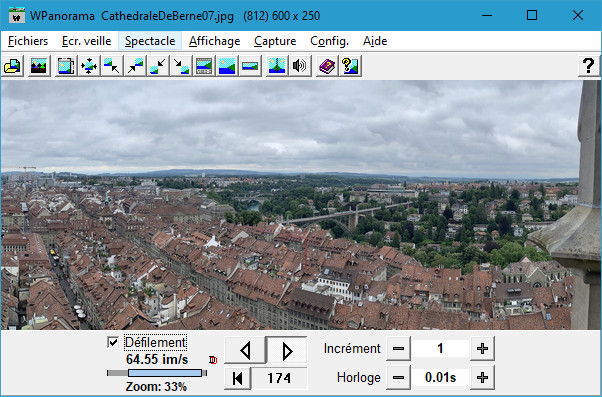This screenshot has height=397, width=602.
Task: Click the small wide panorama strip icon
Action: pos(250,66)
